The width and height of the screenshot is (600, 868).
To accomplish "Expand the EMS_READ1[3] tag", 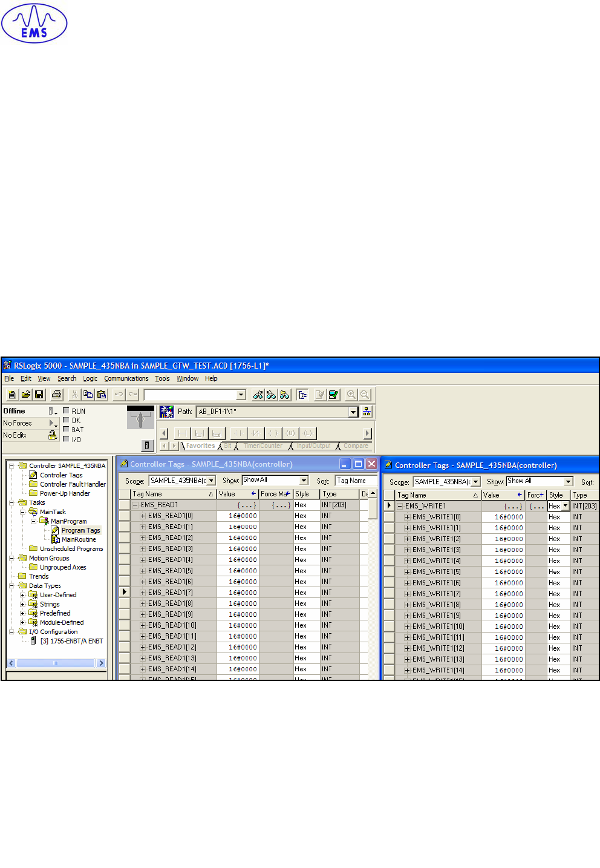I will 143,548.
